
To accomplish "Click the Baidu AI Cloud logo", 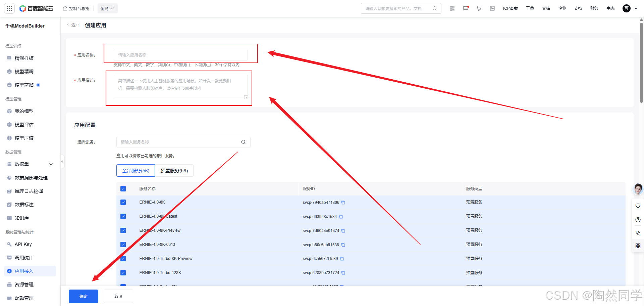I will pos(36,8).
